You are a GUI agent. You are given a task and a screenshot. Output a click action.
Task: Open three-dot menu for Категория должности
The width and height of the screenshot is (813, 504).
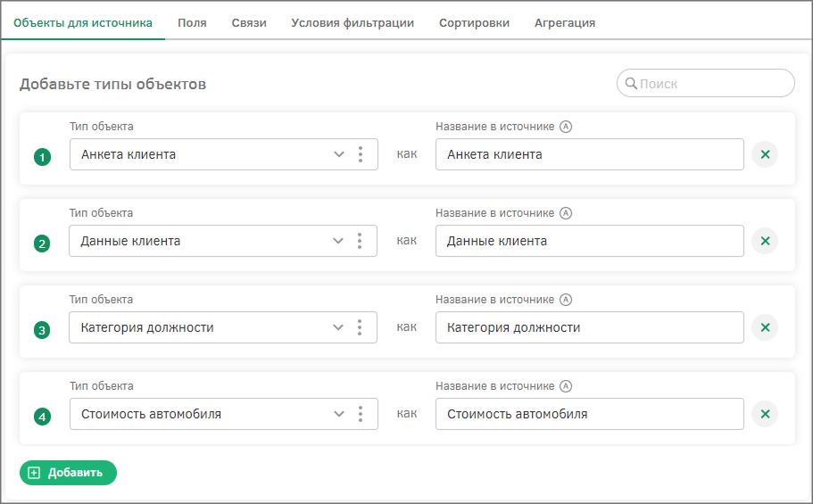click(x=360, y=327)
